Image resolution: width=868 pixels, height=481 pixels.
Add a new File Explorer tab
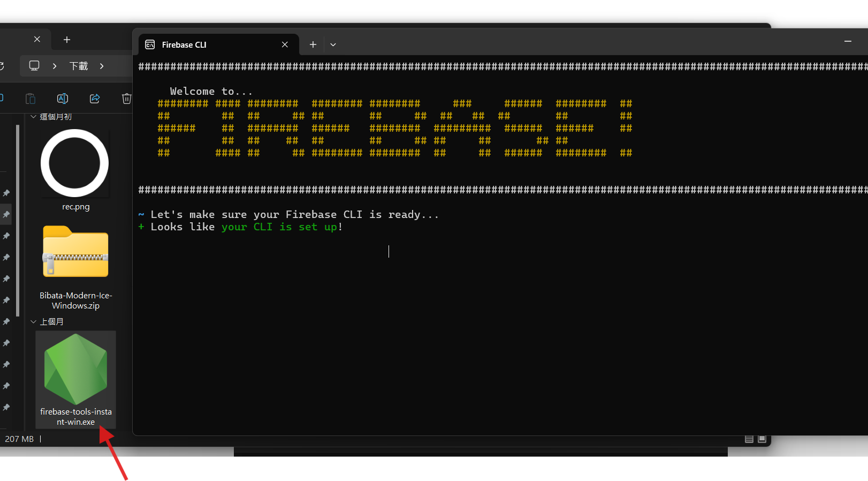click(67, 40)
